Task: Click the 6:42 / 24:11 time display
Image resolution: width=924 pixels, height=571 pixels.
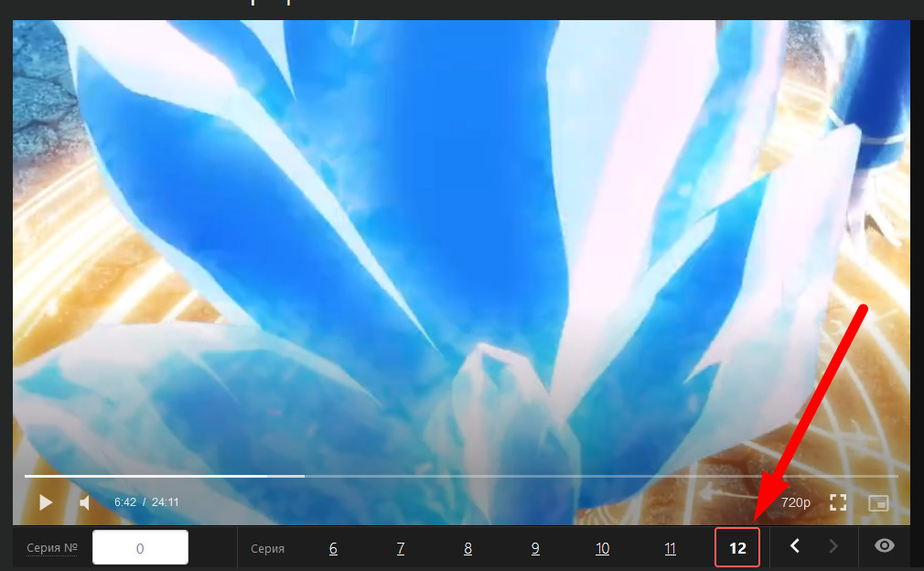Action: 146,502
